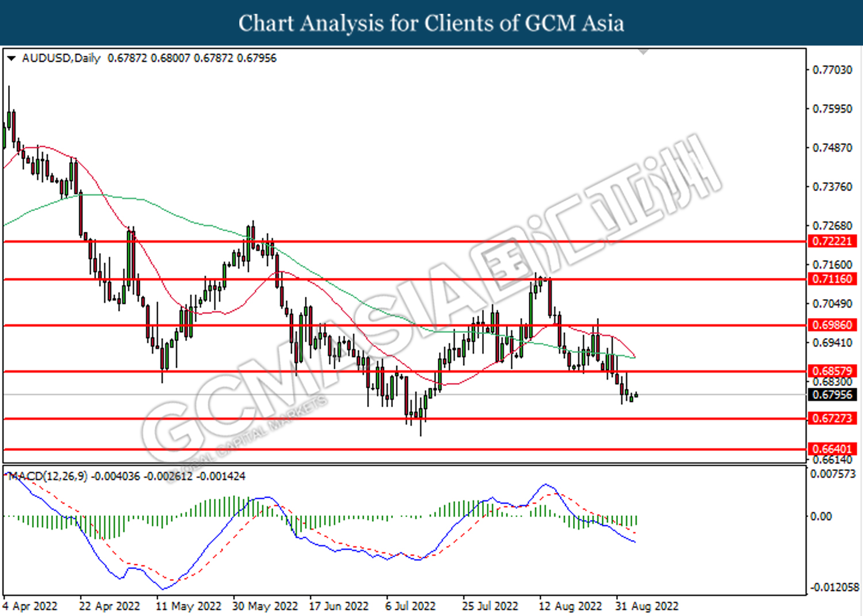Select the 0.66140 price axis value

pyautogui.click(x=832, y=460)
